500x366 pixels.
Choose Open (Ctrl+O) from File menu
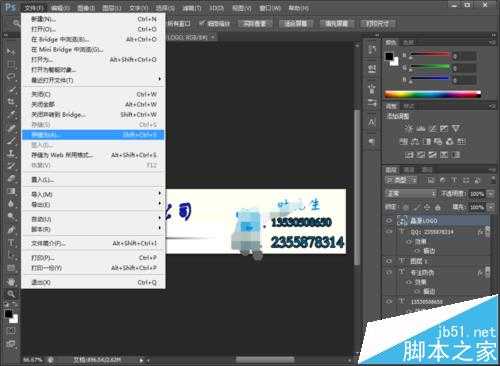click(93, 29)
